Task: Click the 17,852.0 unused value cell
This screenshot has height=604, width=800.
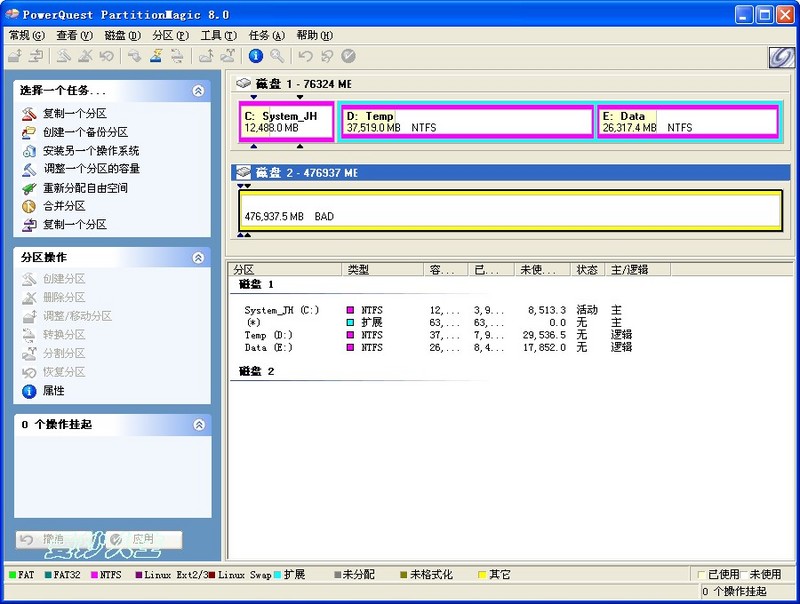Action: pyautogui.click(x=544, y=347)
